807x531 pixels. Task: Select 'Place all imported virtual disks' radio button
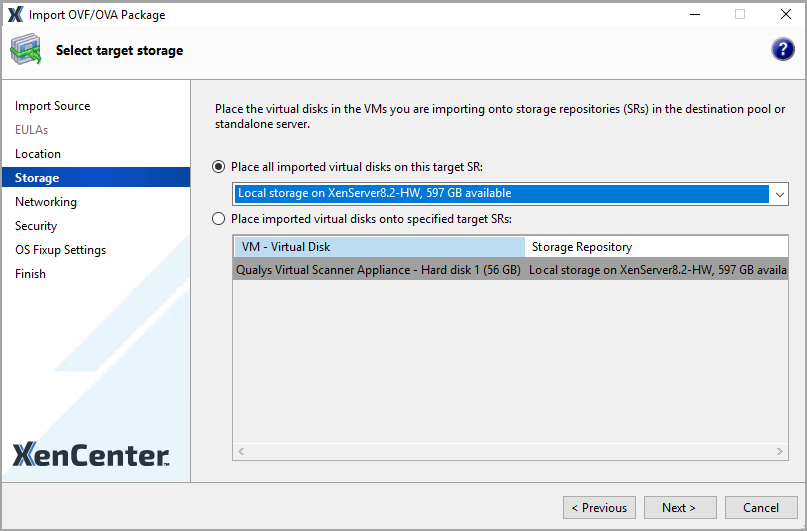(219, 166)
